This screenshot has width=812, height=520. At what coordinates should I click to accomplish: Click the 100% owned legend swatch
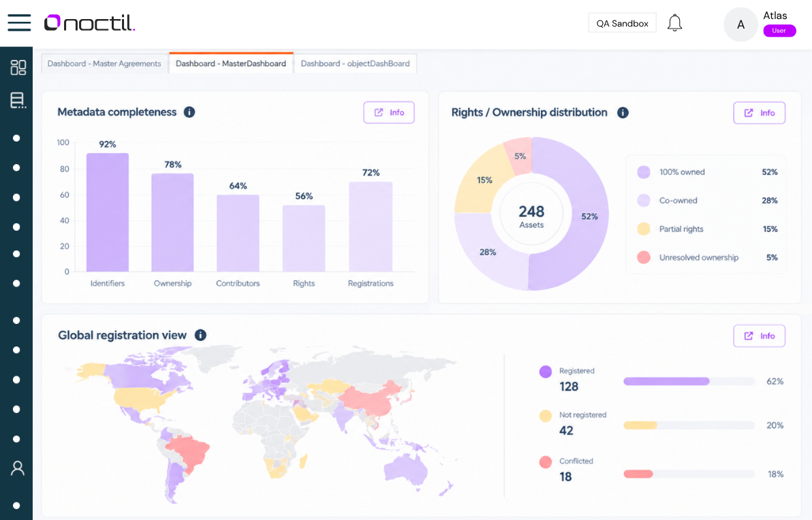point(644,172)
